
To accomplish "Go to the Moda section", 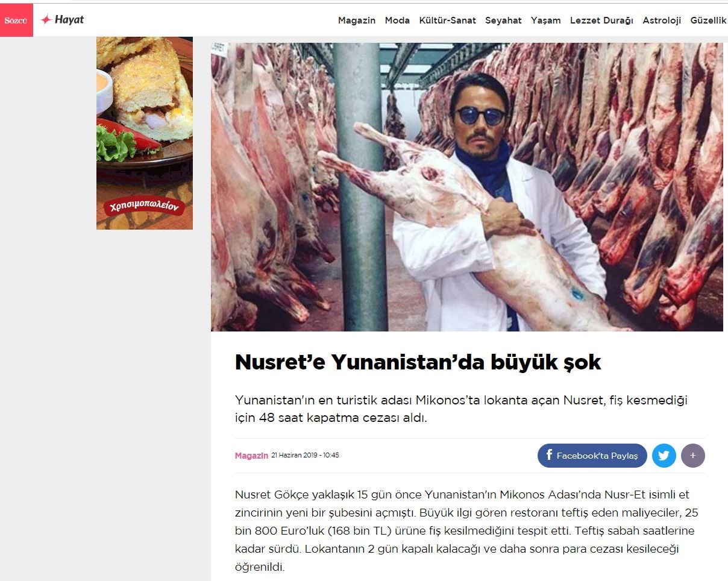I will [x=397, y=20].
